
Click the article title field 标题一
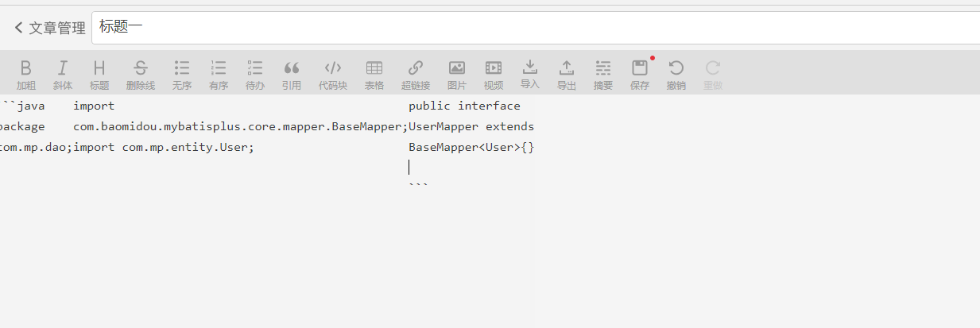tap(536, 28)
